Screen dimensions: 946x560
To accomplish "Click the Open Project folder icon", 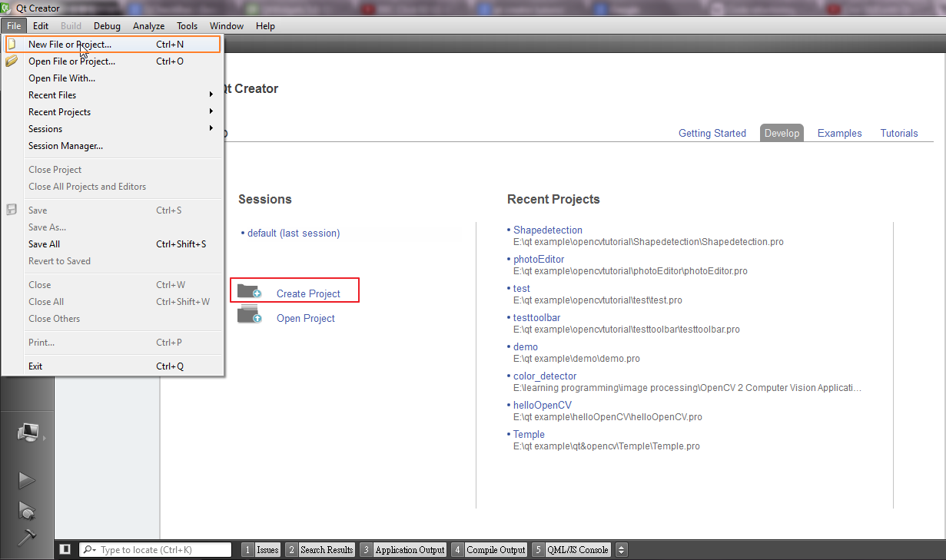I will 249,314.
